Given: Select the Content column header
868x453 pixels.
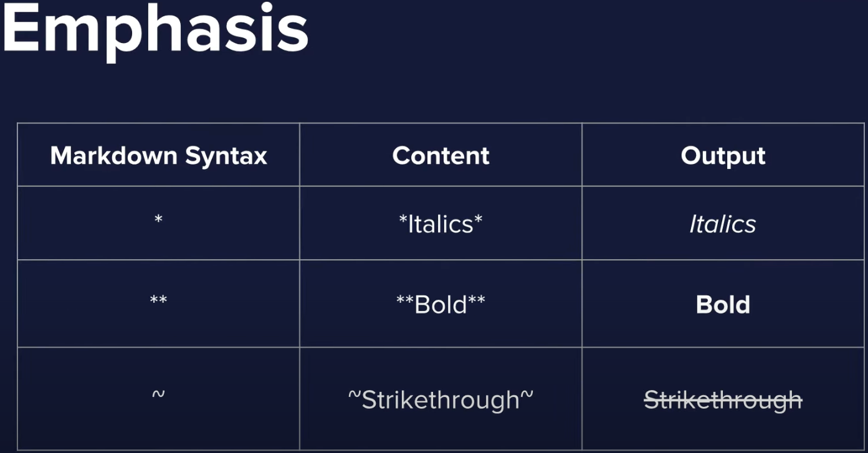Looking at the screenshot, I should (x=441, y=156).
